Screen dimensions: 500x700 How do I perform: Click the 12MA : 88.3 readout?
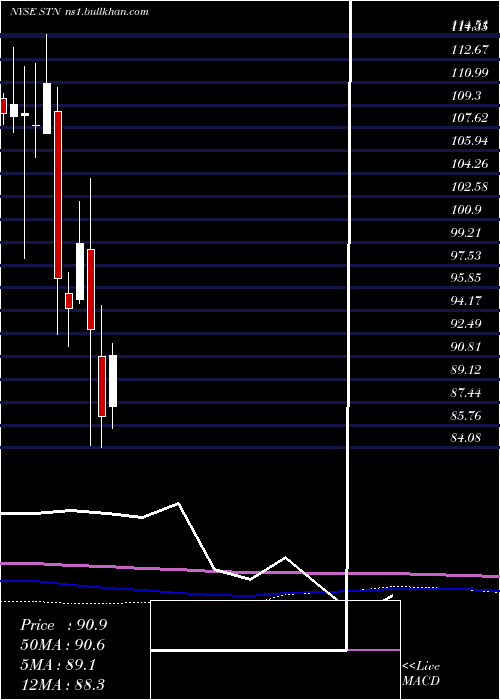(63, 684)
